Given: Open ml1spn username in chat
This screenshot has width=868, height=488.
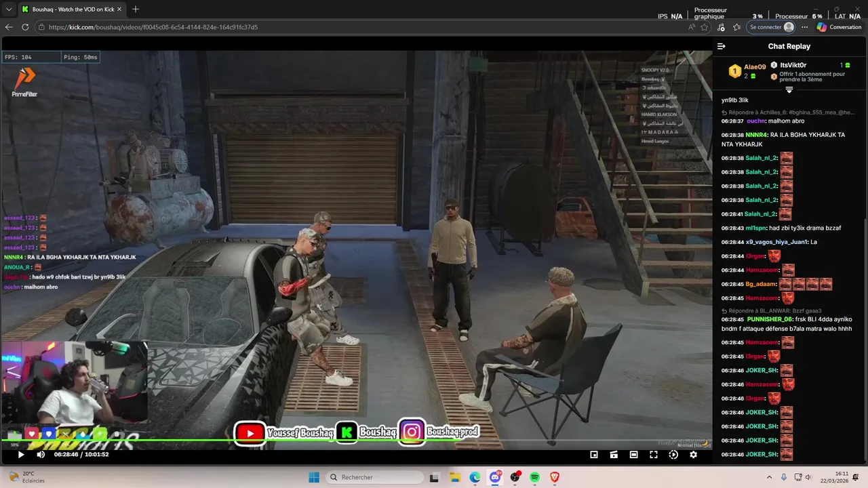Looking at the screenshot, I should 755,228.
